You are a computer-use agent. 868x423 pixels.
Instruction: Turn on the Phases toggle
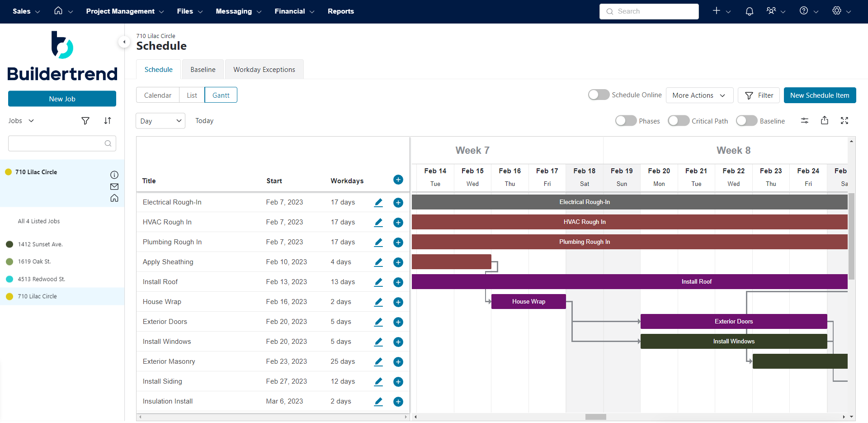tap(625, 120)
